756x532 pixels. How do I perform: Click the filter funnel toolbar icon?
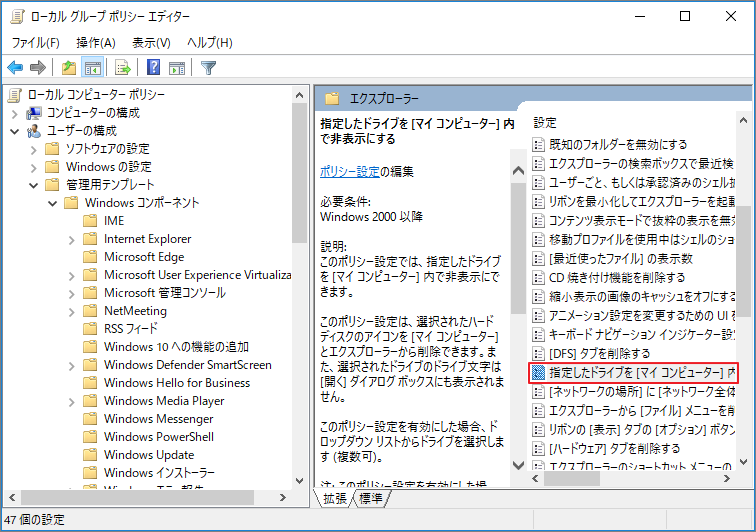[208, 68]
